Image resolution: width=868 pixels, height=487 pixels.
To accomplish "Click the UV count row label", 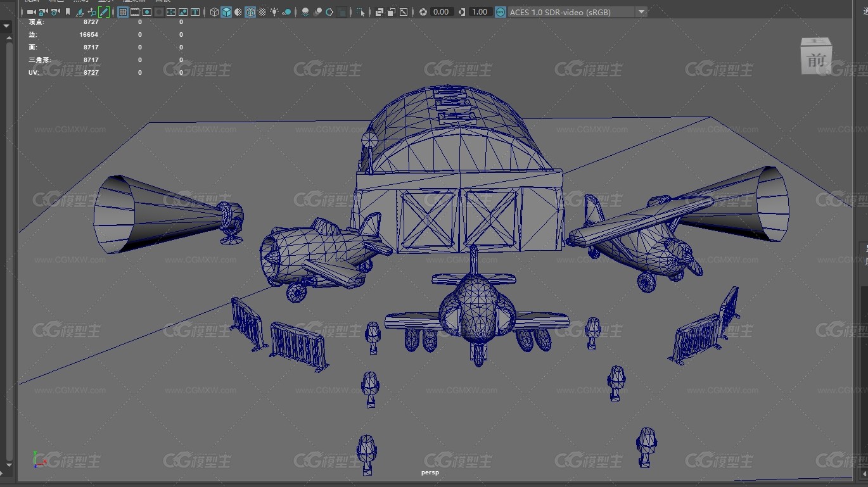I will [x=34, y=73].
